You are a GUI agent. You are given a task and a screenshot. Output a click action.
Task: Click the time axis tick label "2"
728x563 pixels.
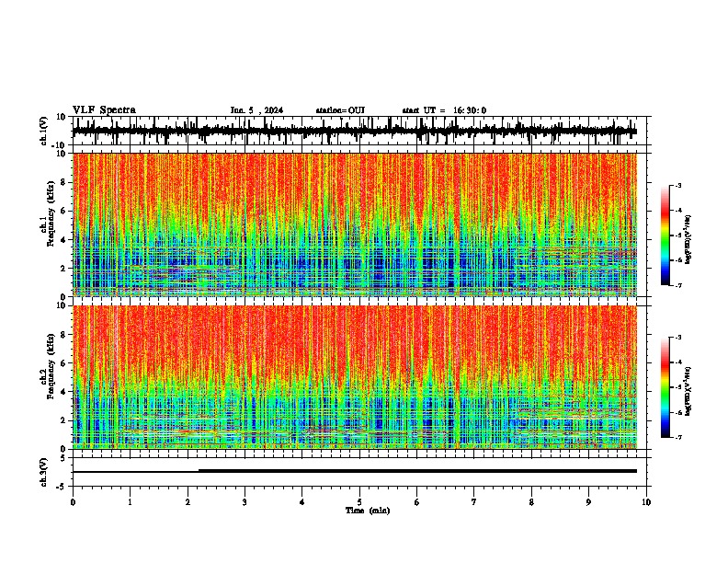pyautogui.click(x=188, y=502)
